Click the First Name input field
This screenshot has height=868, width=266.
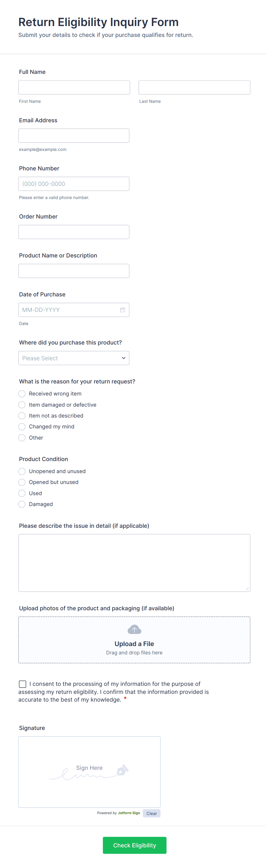[74, 87]
